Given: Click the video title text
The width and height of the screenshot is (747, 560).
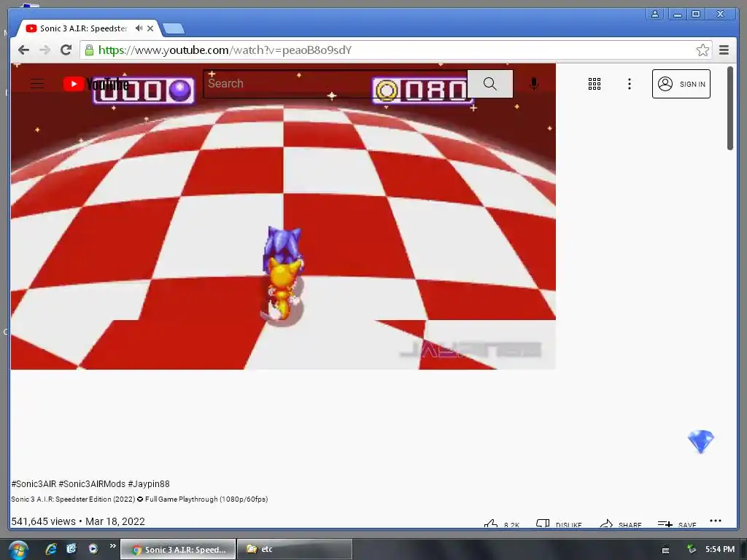Looking at the screenshot, I should point(139,499).
